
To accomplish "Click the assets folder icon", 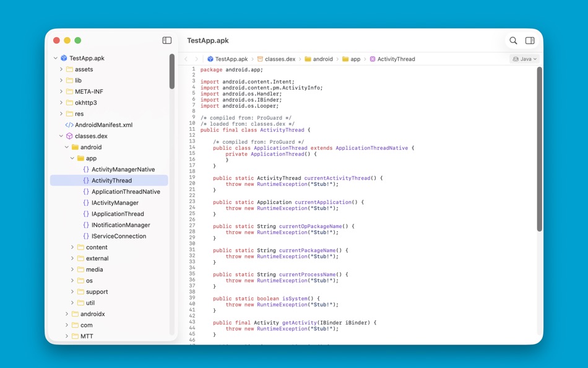I will 69,69.
